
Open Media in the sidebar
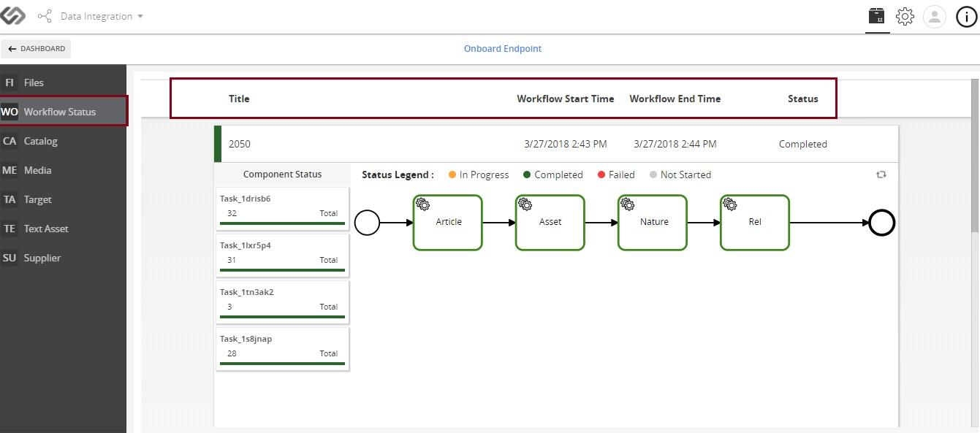coord(63,170)
